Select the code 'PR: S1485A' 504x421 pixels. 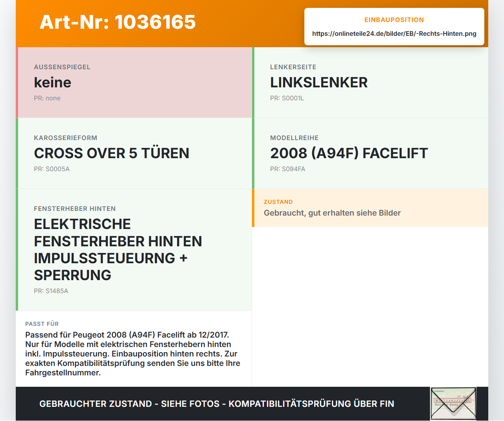tap(51, 291)
